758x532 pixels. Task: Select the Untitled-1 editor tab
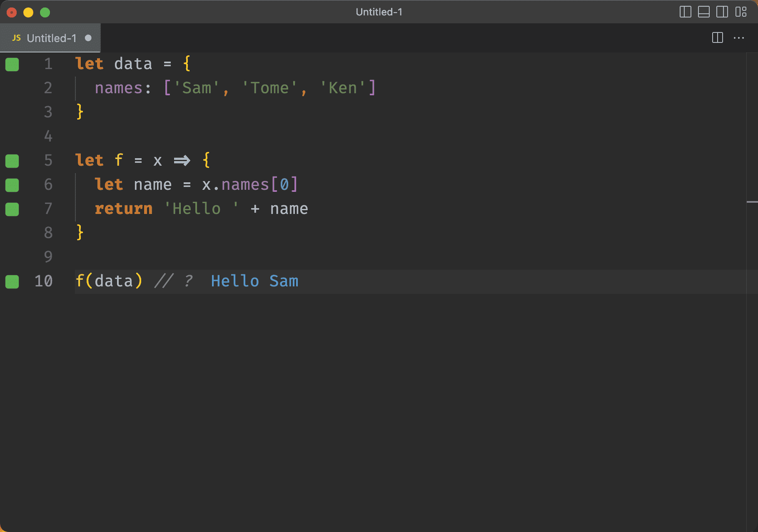click(51, 38)
